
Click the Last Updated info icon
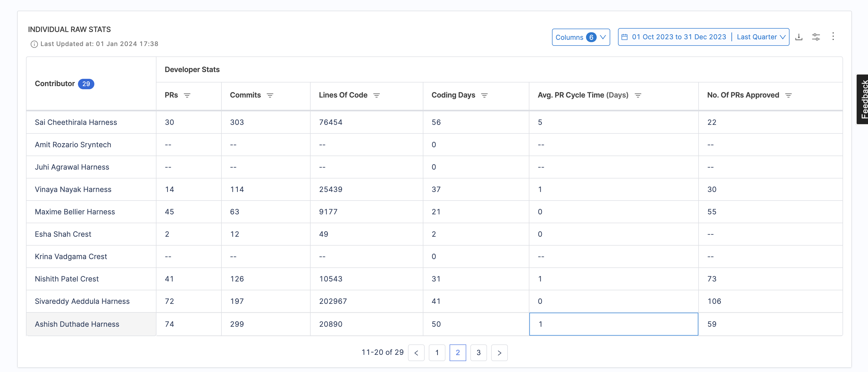click(x=34, y=44)
